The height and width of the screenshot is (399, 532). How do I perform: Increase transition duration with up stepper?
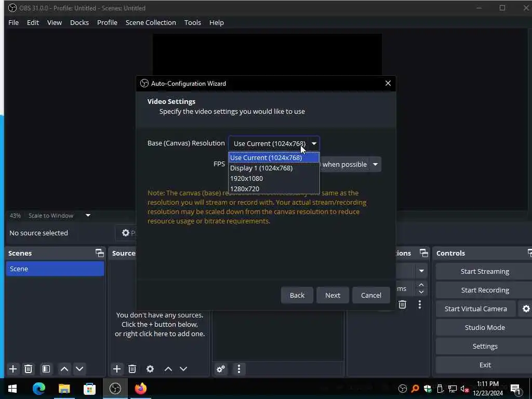coord(421,285)
